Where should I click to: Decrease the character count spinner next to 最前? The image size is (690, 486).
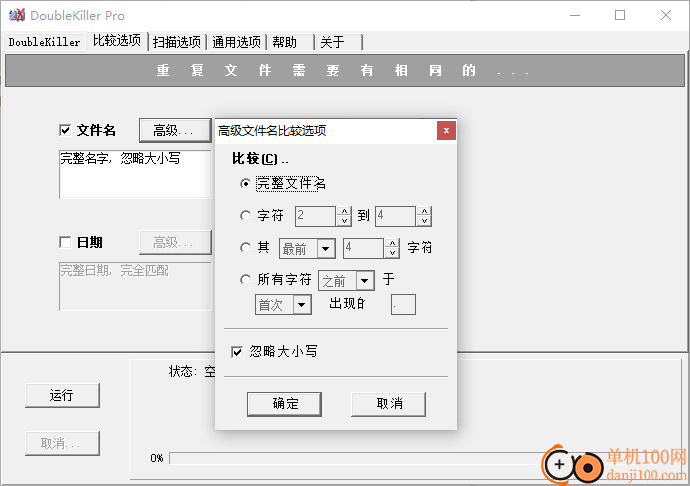click(392, 253)
